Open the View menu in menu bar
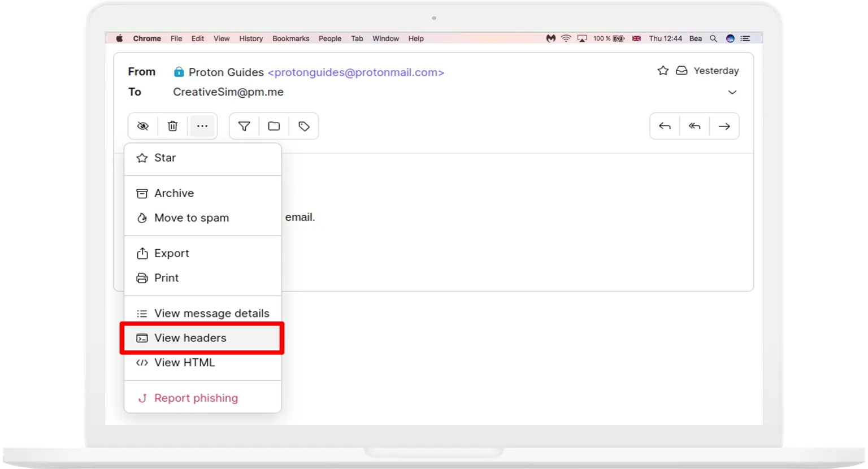868x469 pixels. click(x=222, y=38)
